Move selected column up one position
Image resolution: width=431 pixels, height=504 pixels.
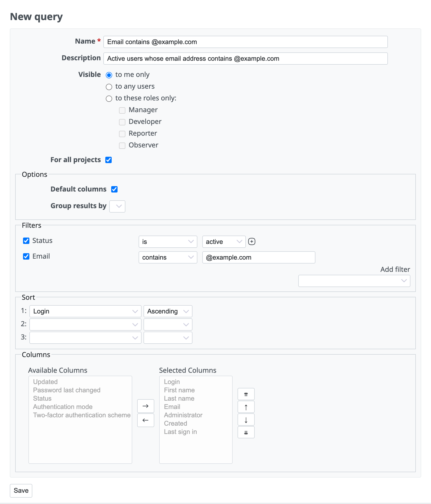[246, 407]
